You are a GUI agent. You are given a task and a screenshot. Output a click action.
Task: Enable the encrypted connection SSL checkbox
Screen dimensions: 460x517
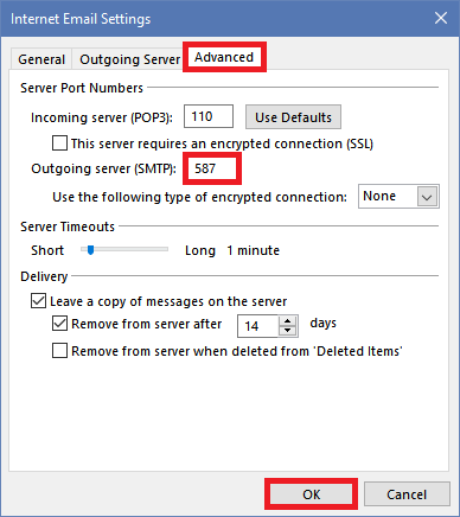click(x=60, y=143)
